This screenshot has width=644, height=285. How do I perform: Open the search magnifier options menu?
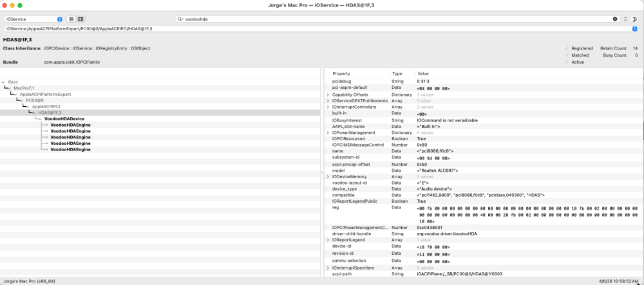click(x=180, y=19)
